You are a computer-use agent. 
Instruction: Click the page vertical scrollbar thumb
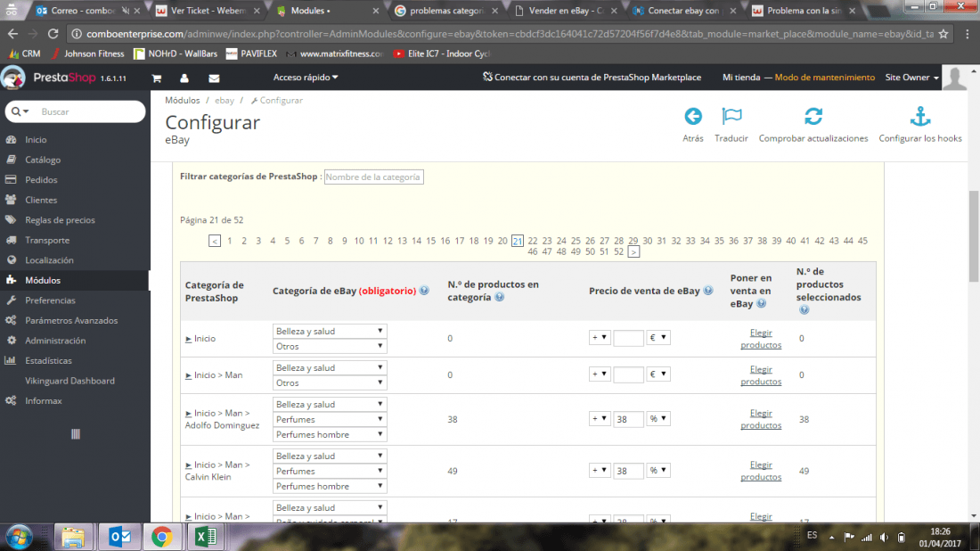click(x=974, y=236)
